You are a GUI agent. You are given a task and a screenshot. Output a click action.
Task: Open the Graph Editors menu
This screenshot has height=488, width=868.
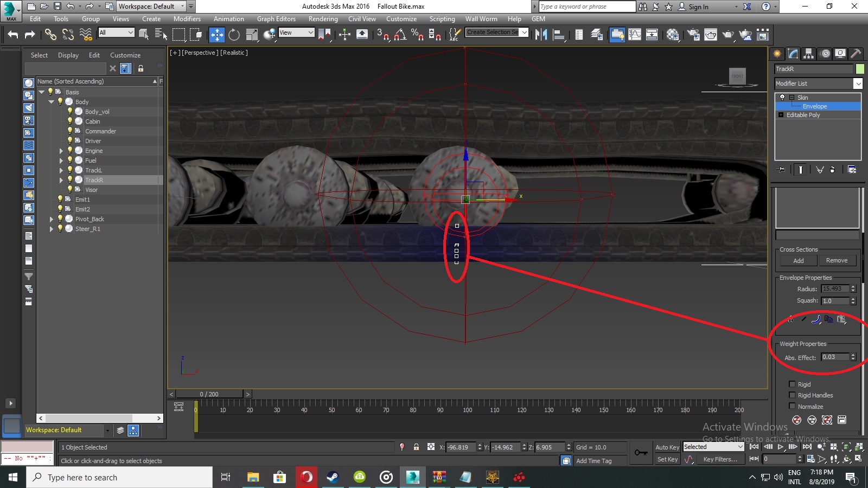276,18
